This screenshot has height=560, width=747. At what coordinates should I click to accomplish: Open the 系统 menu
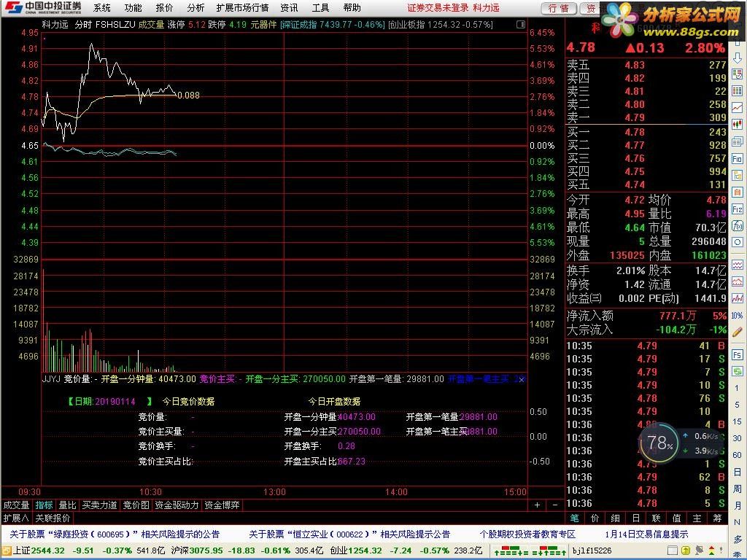pyautogui.click(x=101, y=7)
